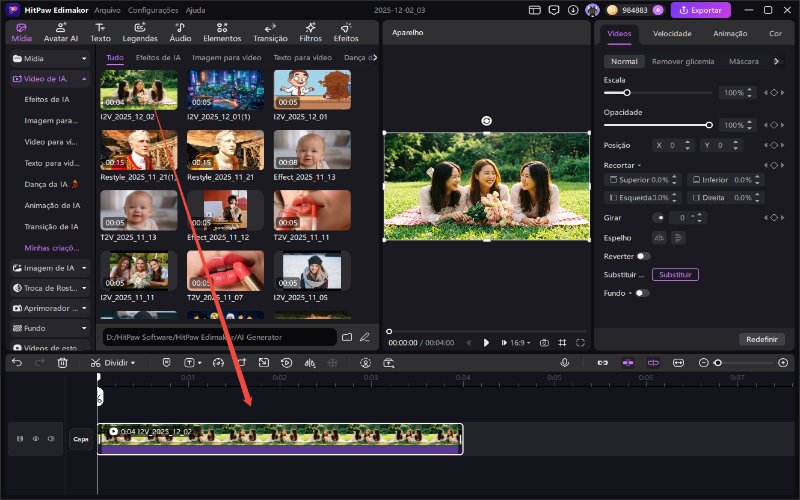This screenshot has height=500, width=800.
Task: Add a marker with the marker icon
Action: point(166,363)
